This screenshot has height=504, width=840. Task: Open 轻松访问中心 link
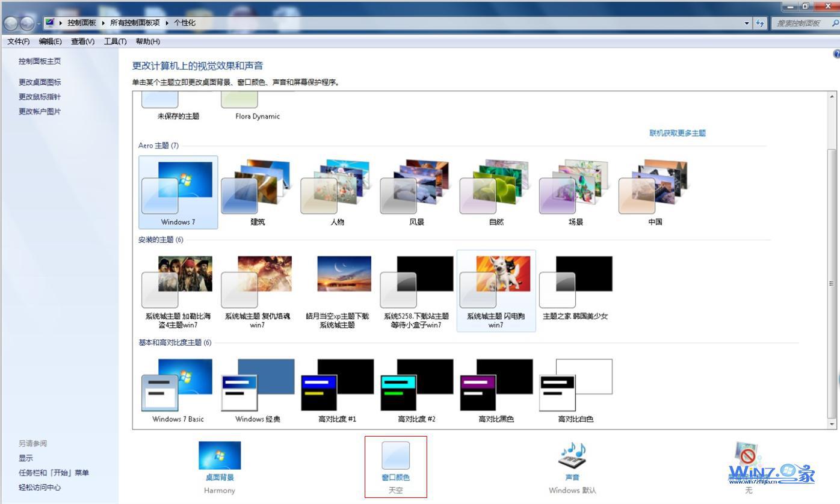pyautogui.click(x=40, y=488)
